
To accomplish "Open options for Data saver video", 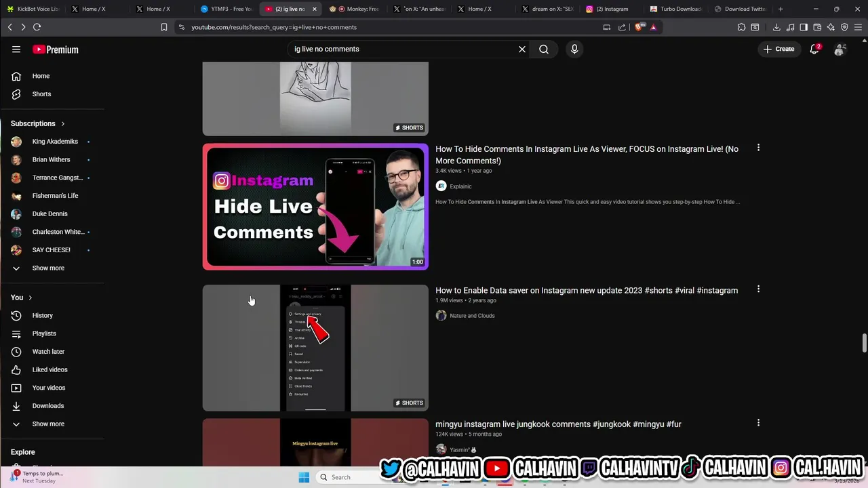I will click(x=758, y=289).
